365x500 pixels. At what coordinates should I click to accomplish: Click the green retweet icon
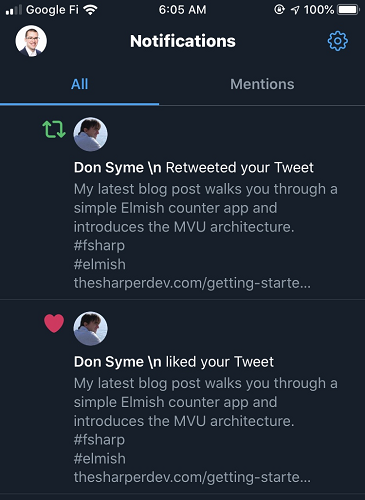[x=54, y=129]
